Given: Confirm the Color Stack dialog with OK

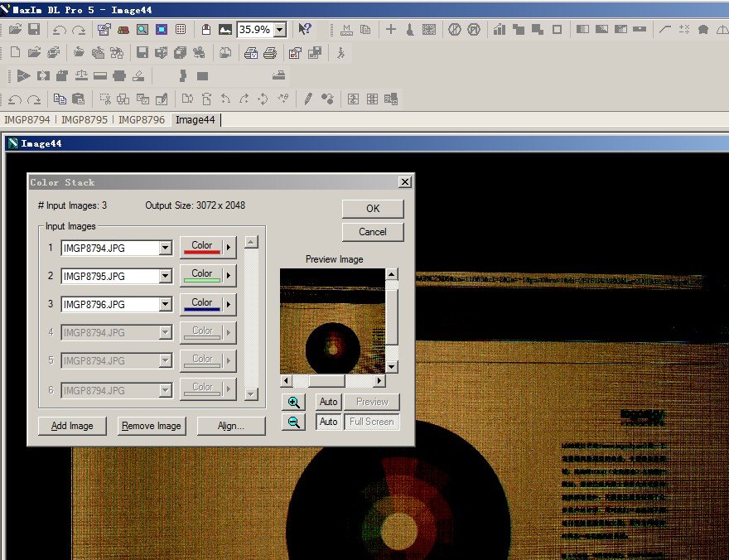Looking at the screenshot, I should [373, 209].
